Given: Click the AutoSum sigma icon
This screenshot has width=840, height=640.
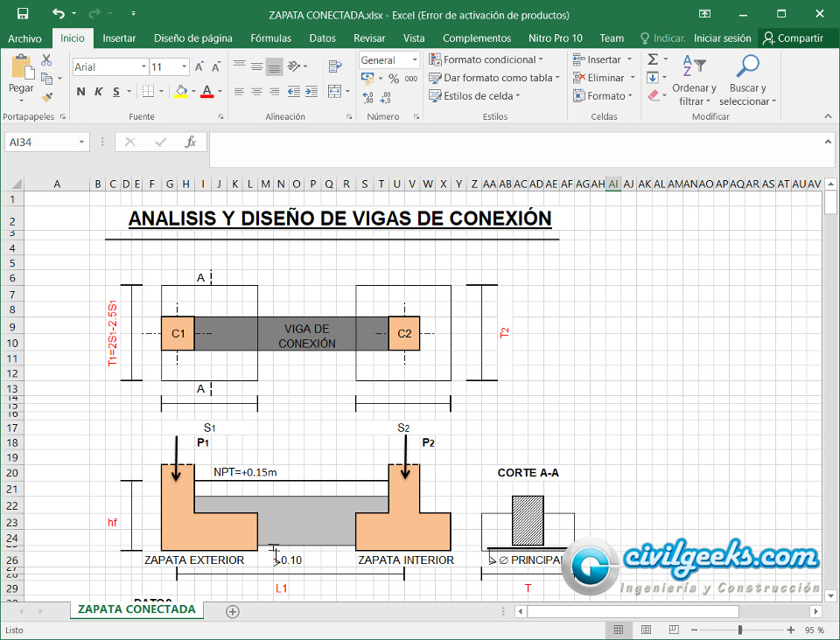Looking at the screenshot, I should click(653, 59).
